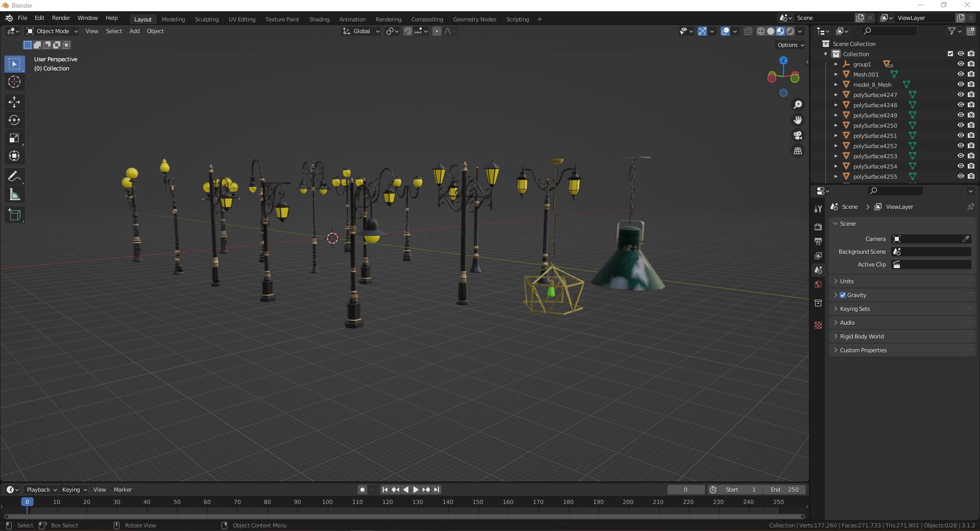The image size is (980, 531).
Task: Expand group1 in the outliner
Action: (x=836, y=64)
